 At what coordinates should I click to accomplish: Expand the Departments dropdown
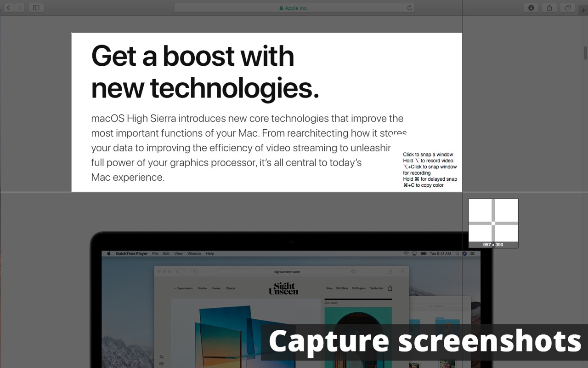[x=183, y=288]
